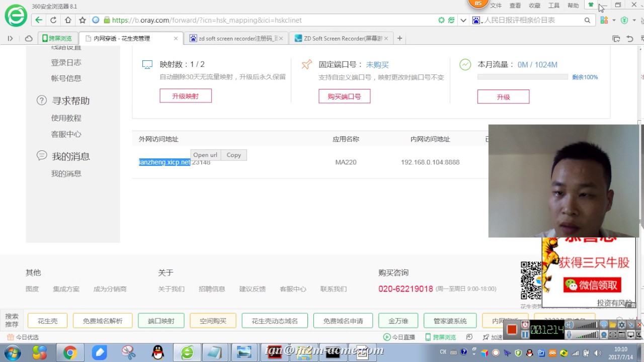This screenshot has height=362, width=644.
Task: Open the 查看 menu
Action: click(x=515, y=6)
